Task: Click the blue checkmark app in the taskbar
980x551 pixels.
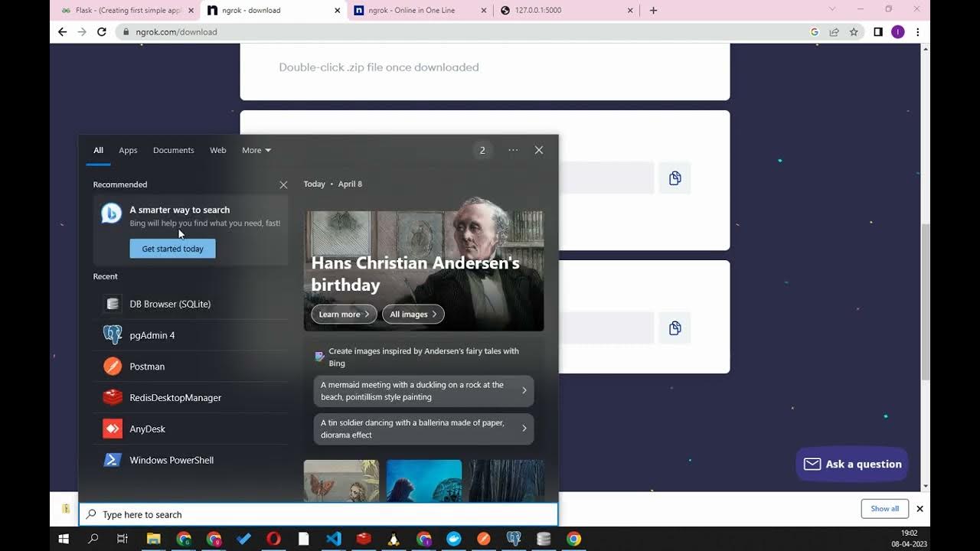Action: (243, 539)
